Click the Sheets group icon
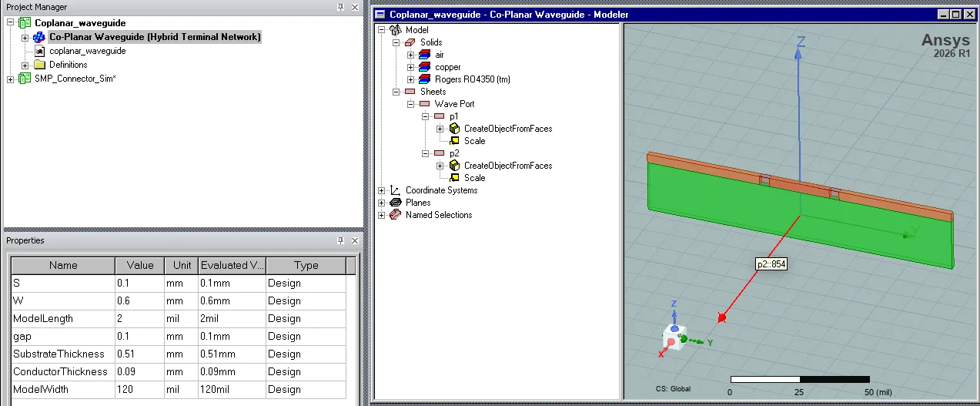This screenshot has height=406, width=980. pyautogui.click(x=410, y=92)
